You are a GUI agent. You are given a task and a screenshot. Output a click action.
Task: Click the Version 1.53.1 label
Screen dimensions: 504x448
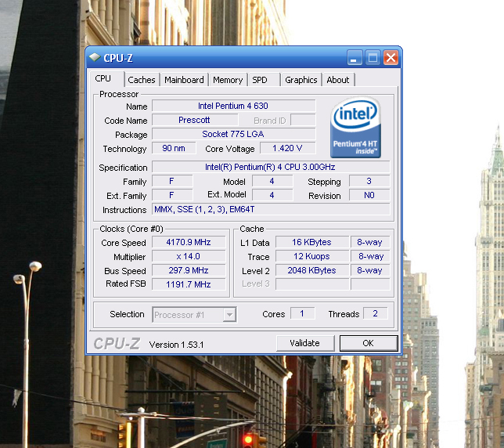(176, 345)
